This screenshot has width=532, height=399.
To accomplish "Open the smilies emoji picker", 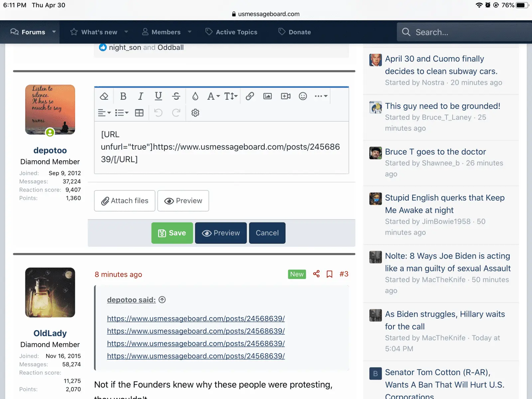I will 303,96.
